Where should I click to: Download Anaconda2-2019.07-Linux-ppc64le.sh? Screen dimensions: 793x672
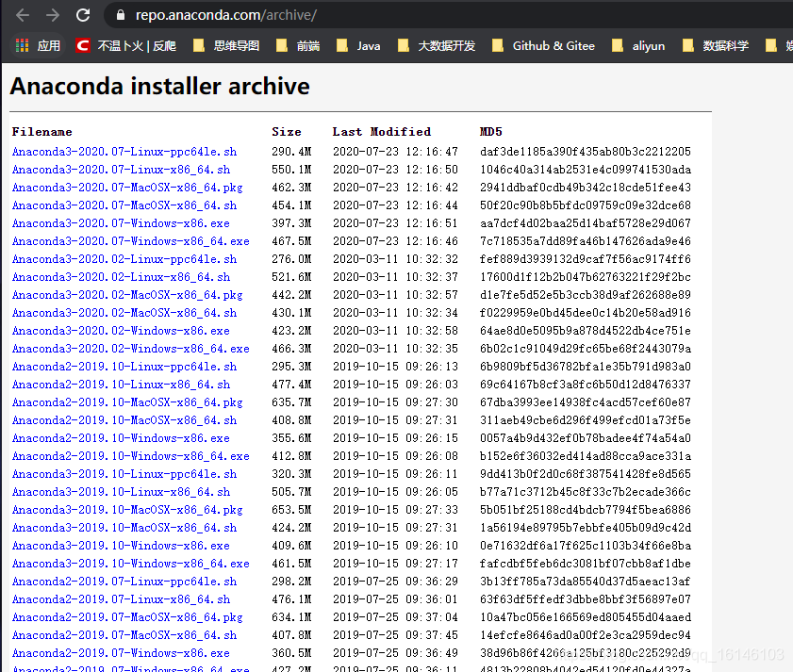[x=124, y=582]
